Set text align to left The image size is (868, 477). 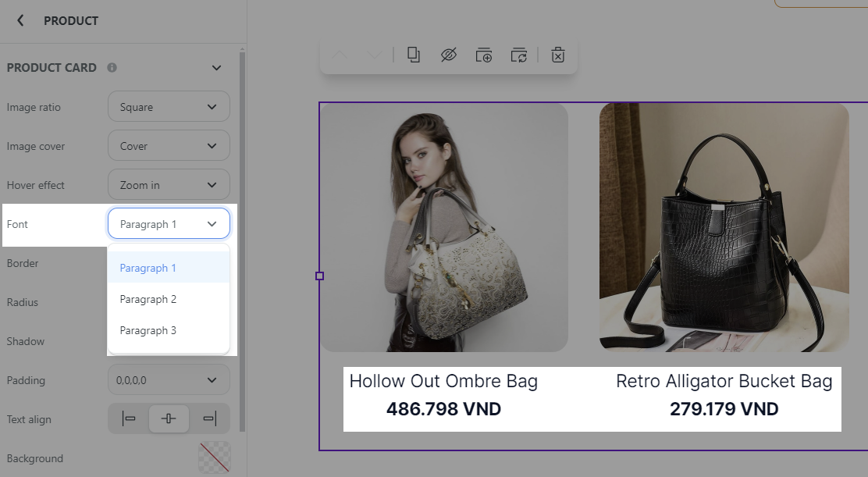[x=129, y=419]
